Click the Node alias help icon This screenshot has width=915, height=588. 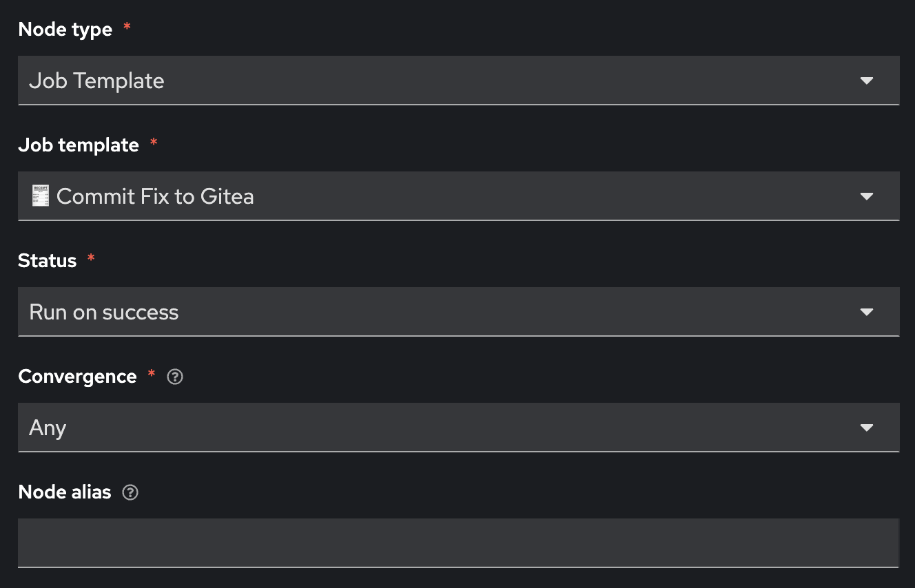coord(130,492)
